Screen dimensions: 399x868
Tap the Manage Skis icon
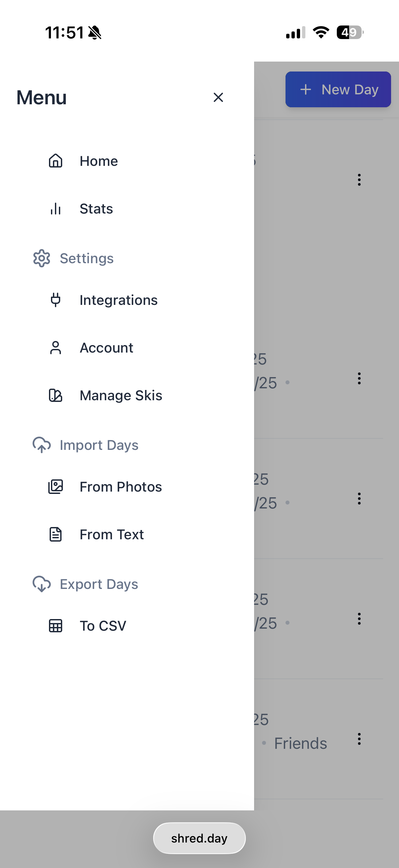(x=56, y=395)
